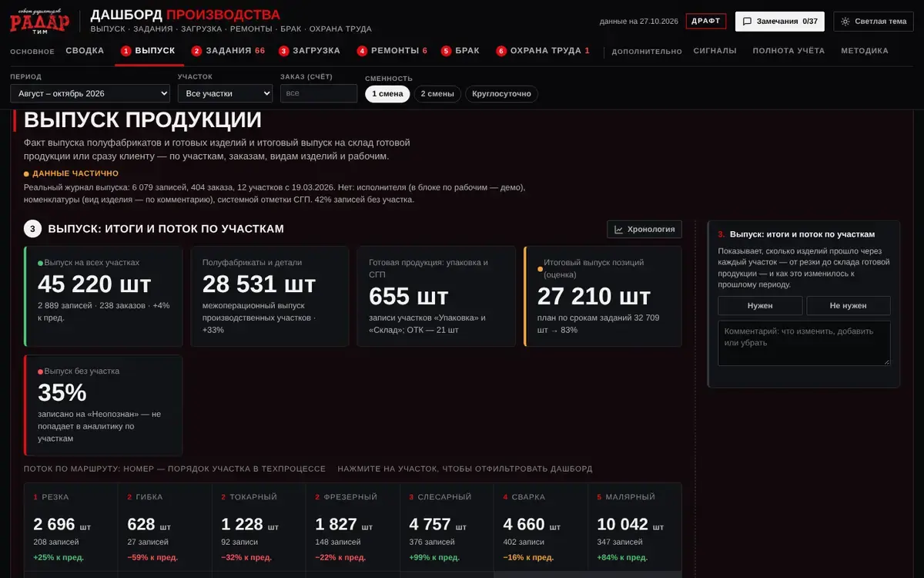Click the Выпуск без участка 35% card
The image size is (924, 578).
(x=103, y=405)
